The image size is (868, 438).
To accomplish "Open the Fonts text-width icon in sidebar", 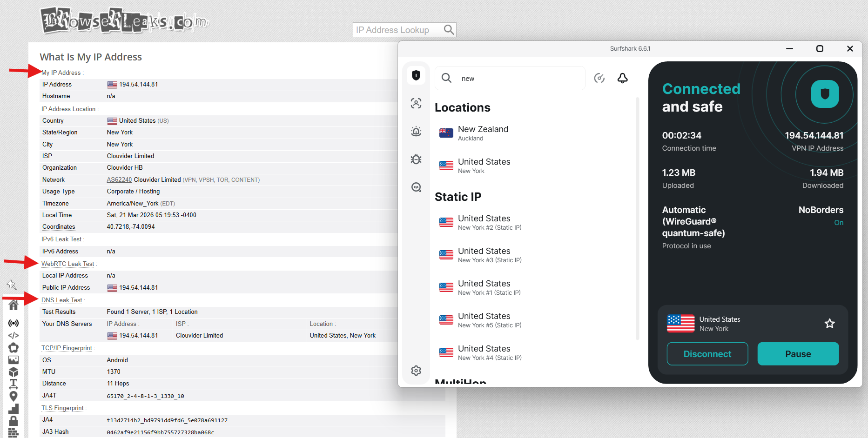I will pyautogui.click(x=13, y=384).
